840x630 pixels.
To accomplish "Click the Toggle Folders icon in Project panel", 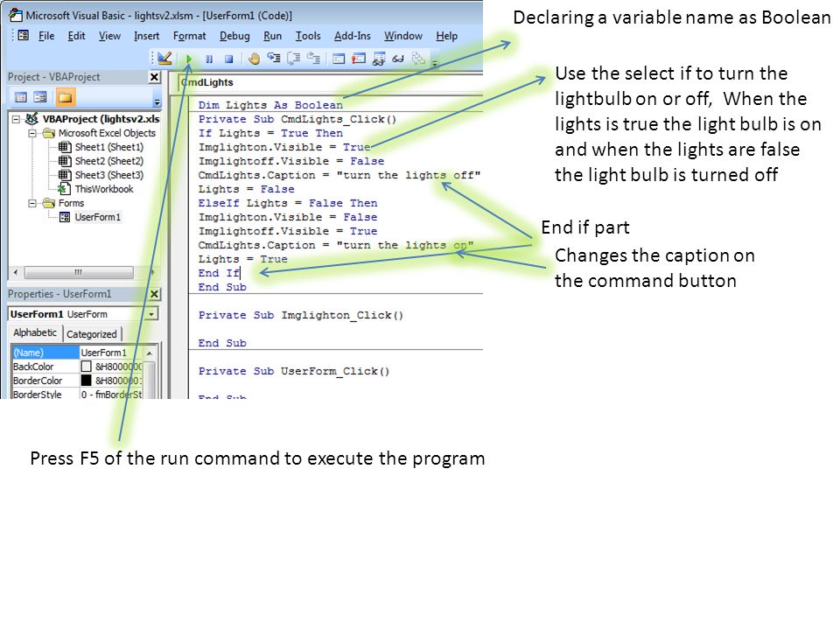I will pos(65,97).
